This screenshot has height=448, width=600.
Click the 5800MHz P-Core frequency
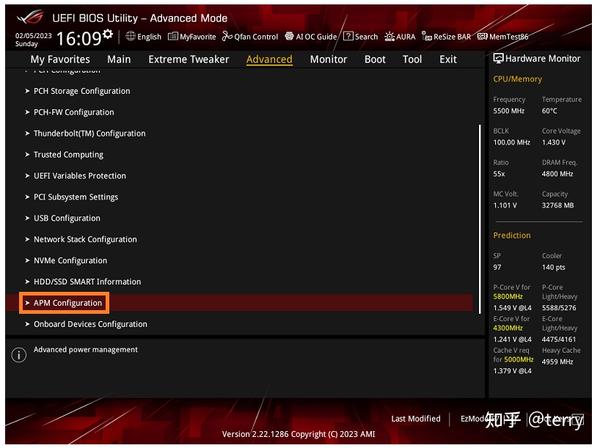click(x=508, y=296)
